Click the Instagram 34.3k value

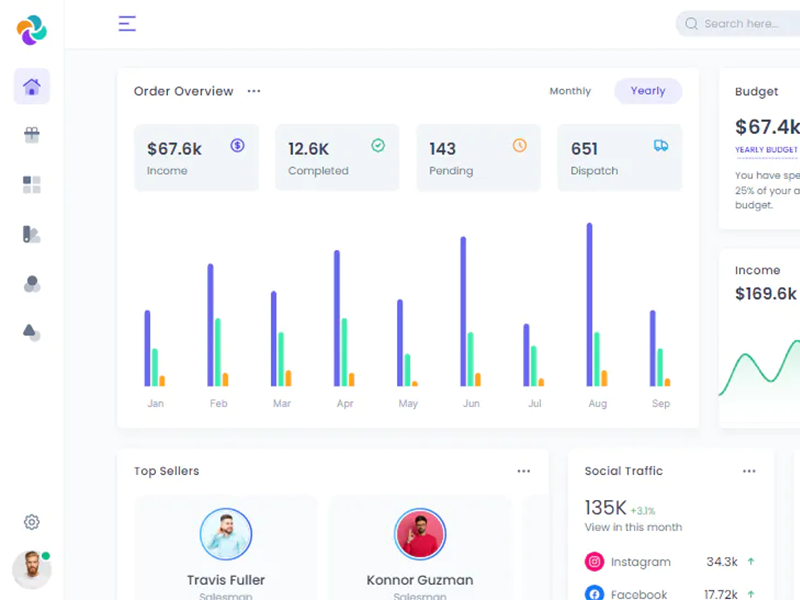(x=722, y=562)
